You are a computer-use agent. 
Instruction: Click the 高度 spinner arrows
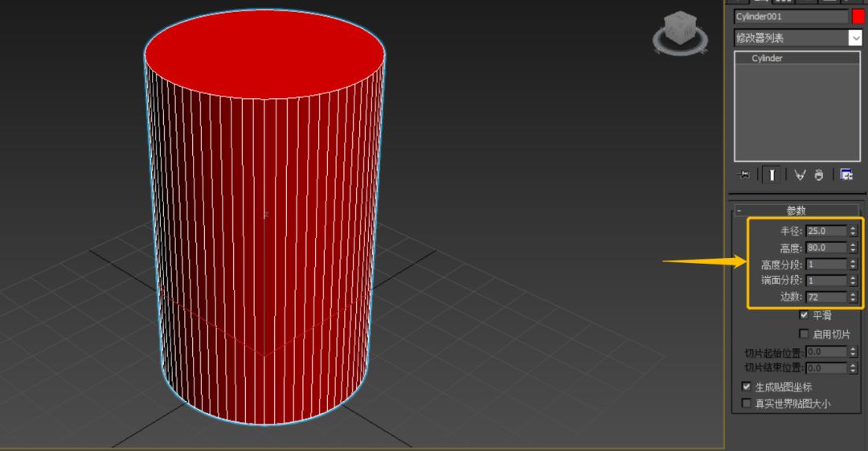(853, 248)
